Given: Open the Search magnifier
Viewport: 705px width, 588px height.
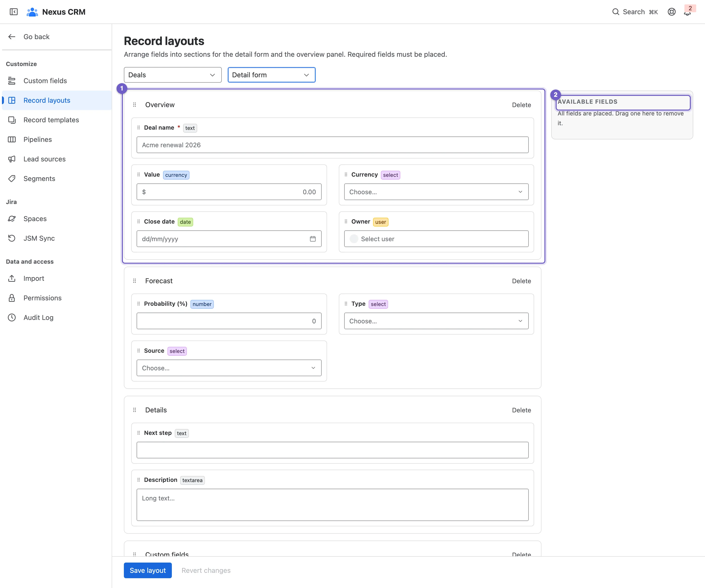Looking at the screenshot, I should pyautogui.click(x=615, y=12).
